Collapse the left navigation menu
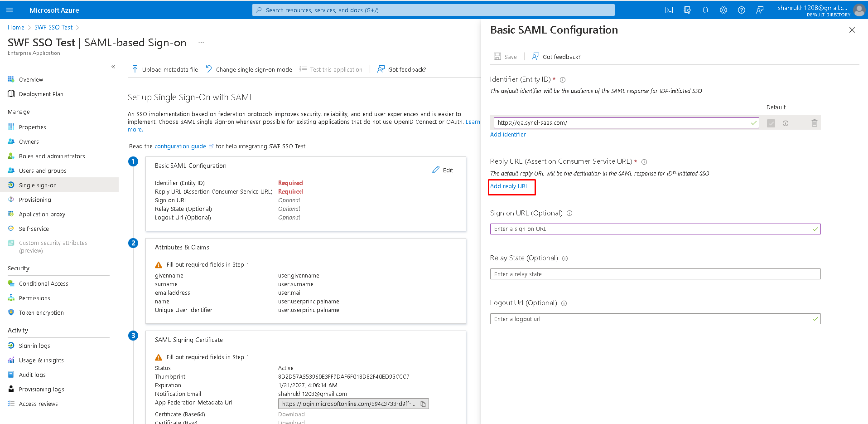The height and width of the screenshot is (424, 868). [x=113, y=67]
